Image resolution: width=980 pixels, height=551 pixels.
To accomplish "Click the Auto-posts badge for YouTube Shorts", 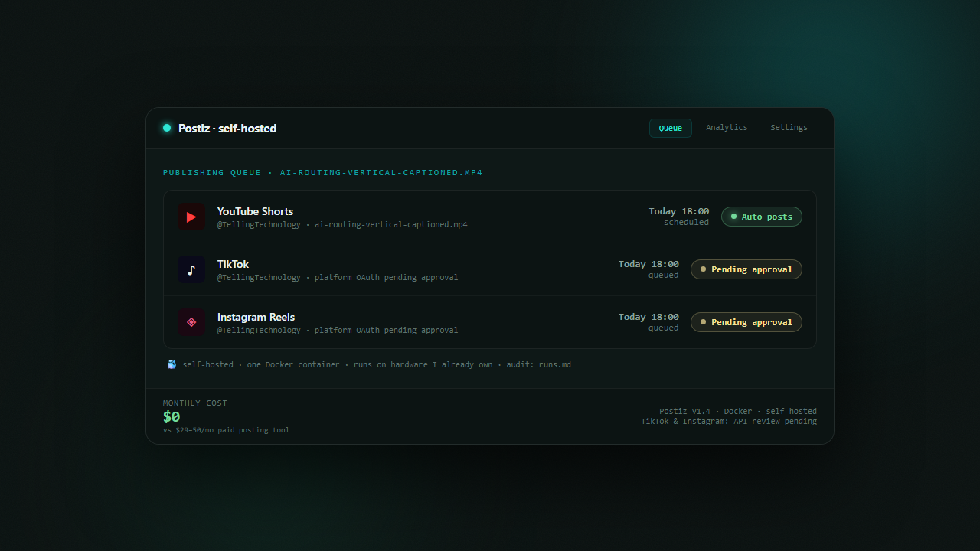I will click(762, 217).
